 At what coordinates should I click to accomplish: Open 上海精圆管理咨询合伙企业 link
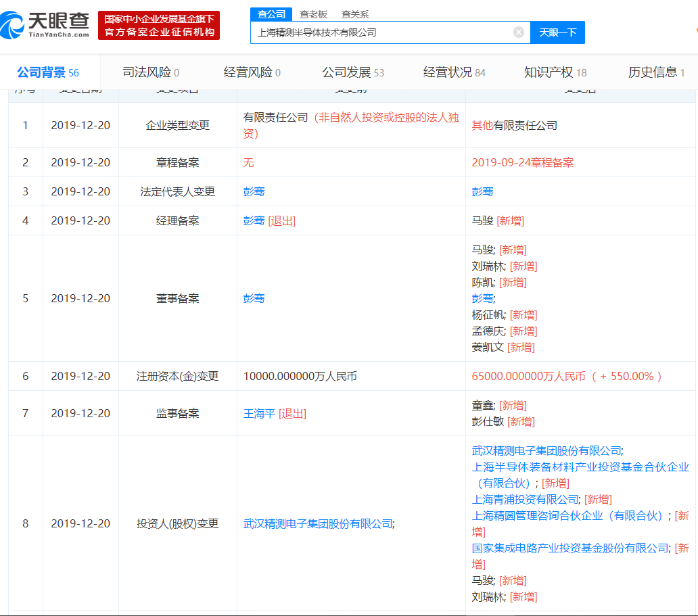(568, 515)
